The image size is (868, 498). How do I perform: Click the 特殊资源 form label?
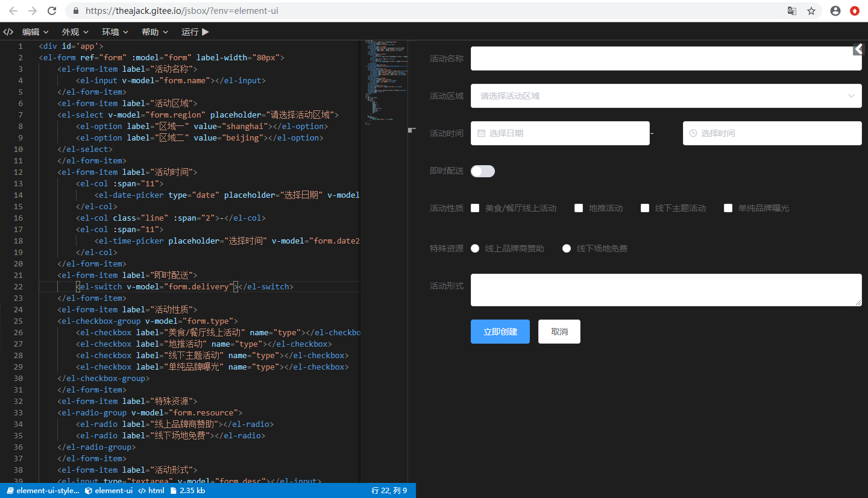[447, 248]
